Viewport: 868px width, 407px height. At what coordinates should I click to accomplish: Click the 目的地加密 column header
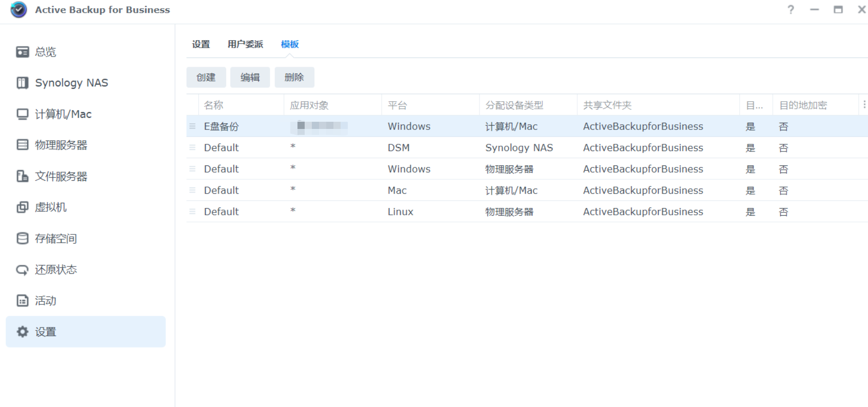(815, 105)
